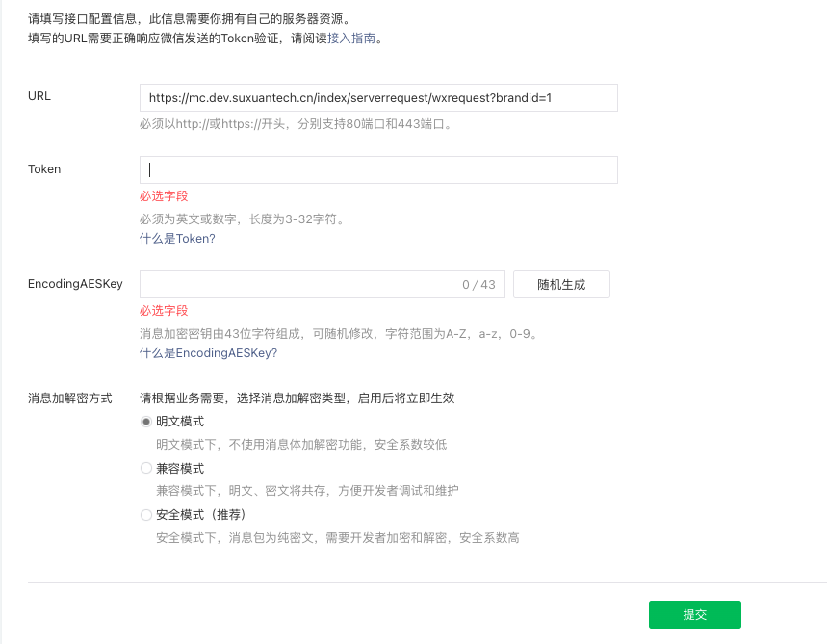Viewport: 827px width, 644px height.
Task: Click the Token field label
Action: pyautogui.click(x=44, y=169)
